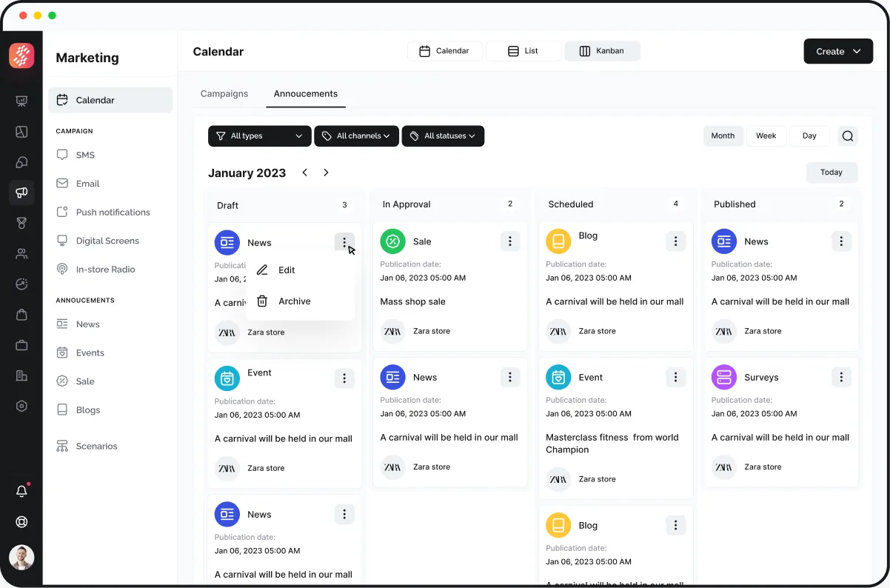Select the Kanban view

(602, 51)
